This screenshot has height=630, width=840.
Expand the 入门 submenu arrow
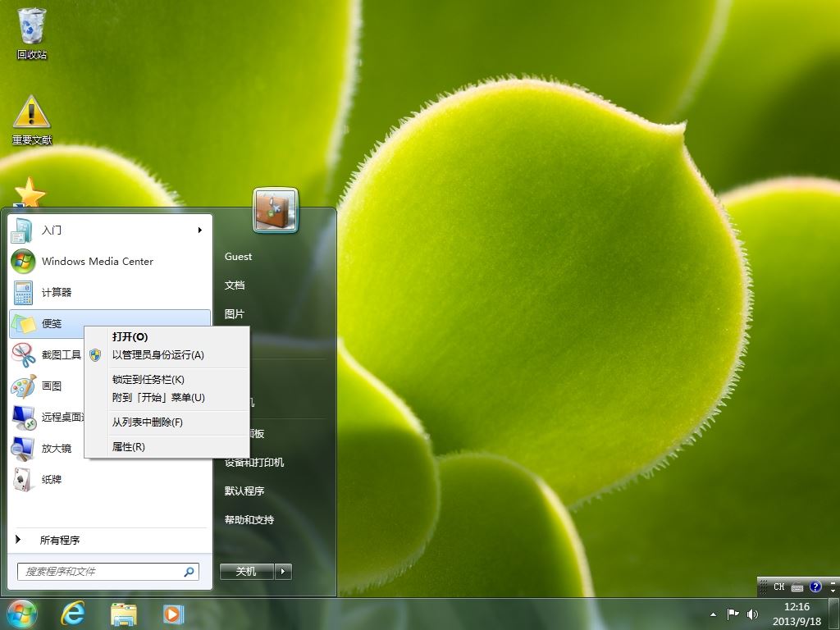[x=200, y=230]
